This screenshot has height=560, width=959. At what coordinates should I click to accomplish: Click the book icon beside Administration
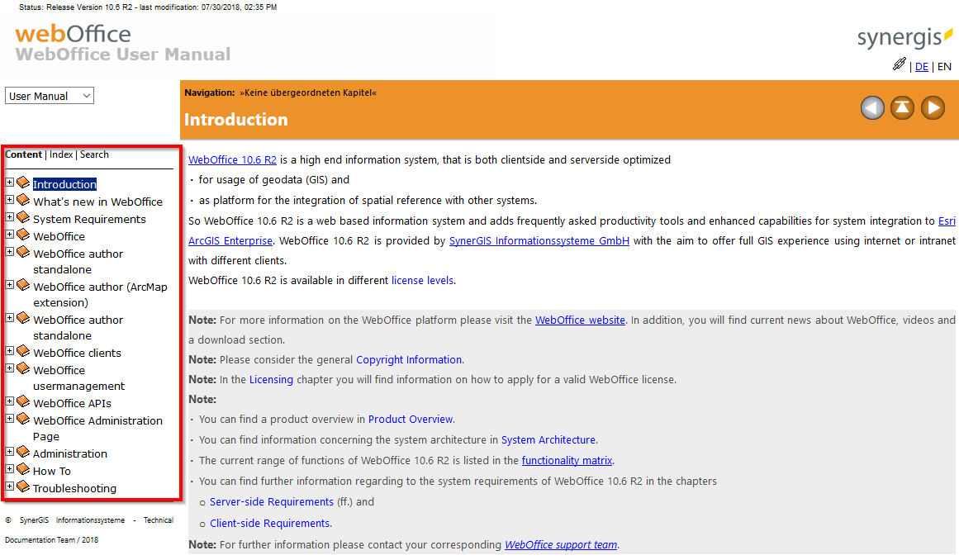(21, 452)
